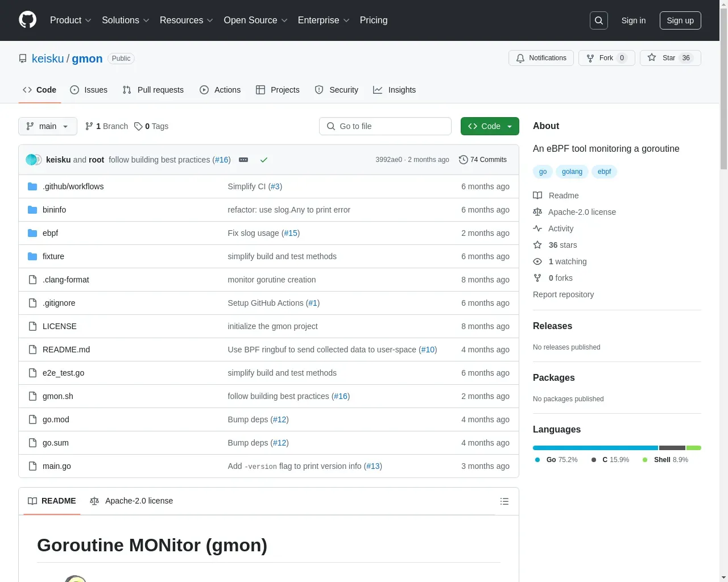Screen dimensions: 728x582
Task: Expand the Solutions menu
Action: point(126,20)
